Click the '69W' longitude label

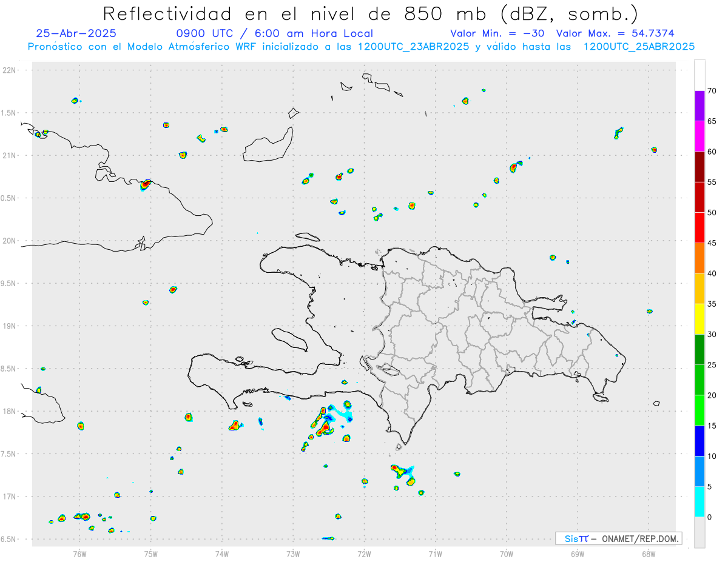click(578, 554)
